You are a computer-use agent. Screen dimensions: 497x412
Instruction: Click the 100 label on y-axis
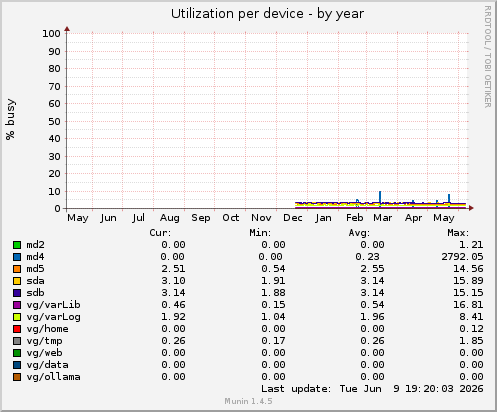51,33
